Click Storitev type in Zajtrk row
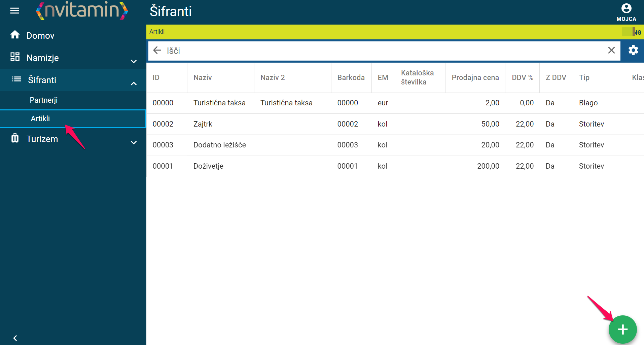 (591, 124)
